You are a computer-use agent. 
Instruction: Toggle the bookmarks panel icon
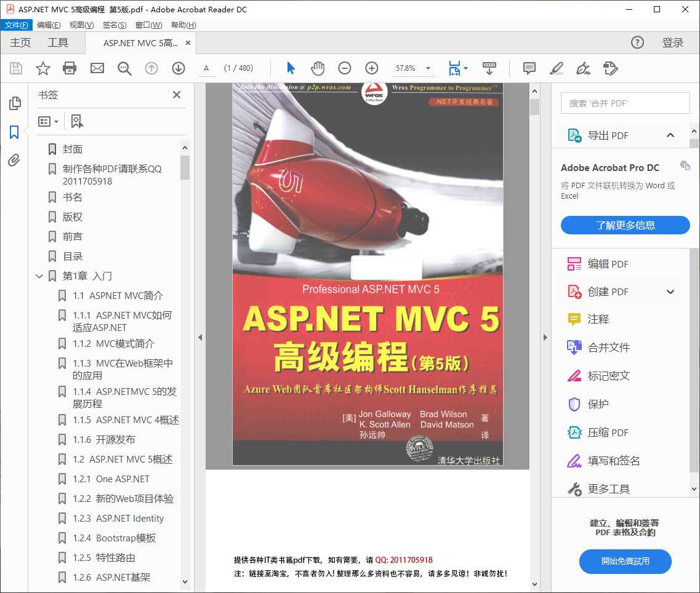pos(14,132)
